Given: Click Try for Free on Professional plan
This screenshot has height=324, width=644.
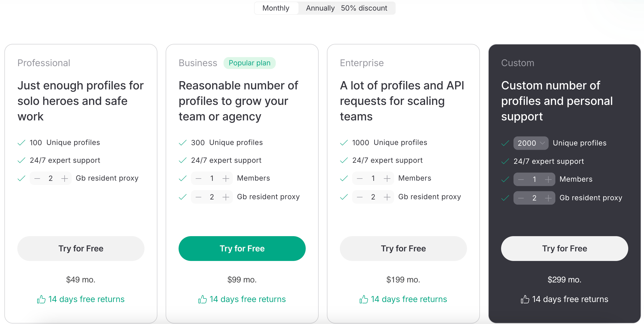Looking at the screenshot, I should (81, 248).
